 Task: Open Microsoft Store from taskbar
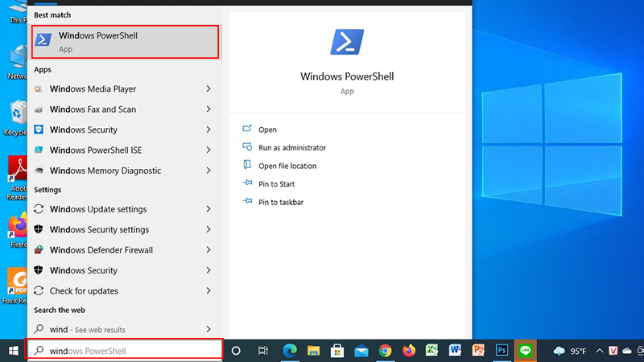337,351
